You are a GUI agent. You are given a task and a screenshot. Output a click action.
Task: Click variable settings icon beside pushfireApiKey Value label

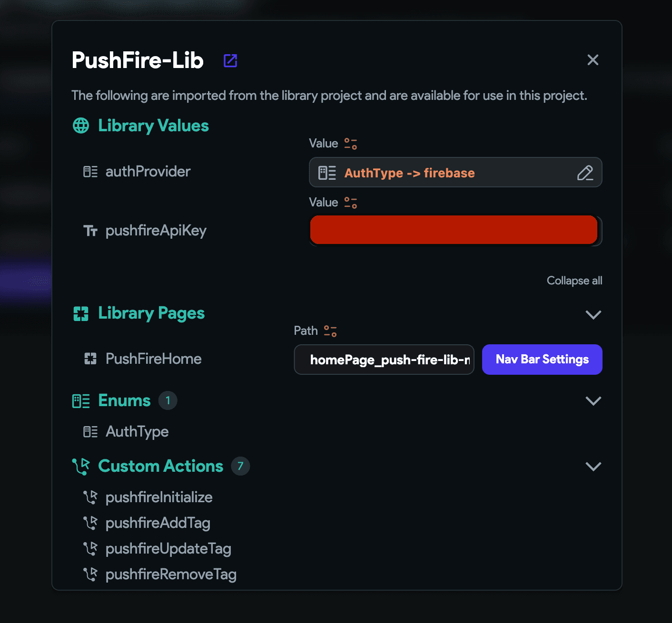point(351,203)
